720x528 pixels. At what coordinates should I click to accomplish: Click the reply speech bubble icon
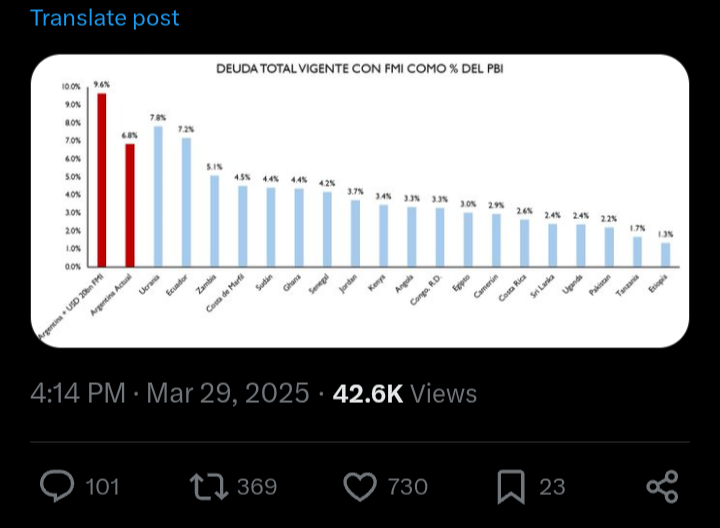[x=57, y=486]
